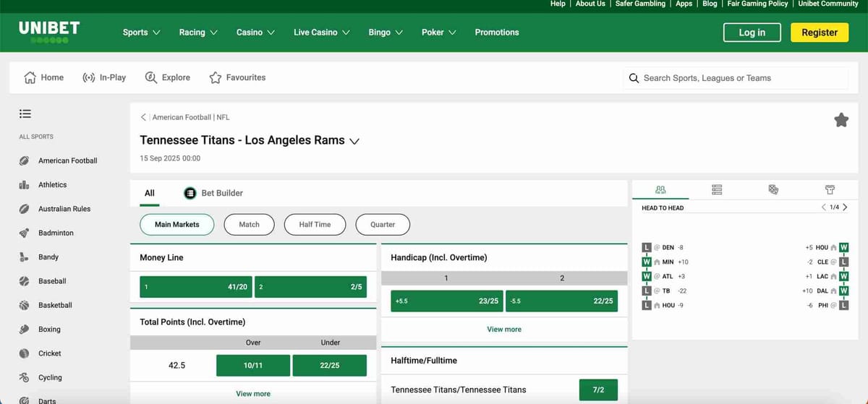The width and height of the screenshot is (868, 404).
Task: Open the Safer Gambling link
Action: [x=640, y=4]
